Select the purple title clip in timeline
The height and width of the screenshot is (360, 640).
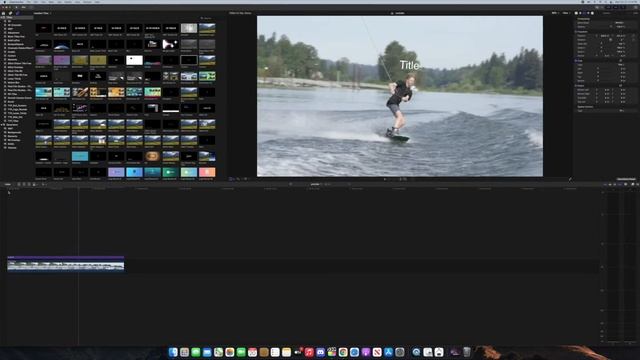66,258
